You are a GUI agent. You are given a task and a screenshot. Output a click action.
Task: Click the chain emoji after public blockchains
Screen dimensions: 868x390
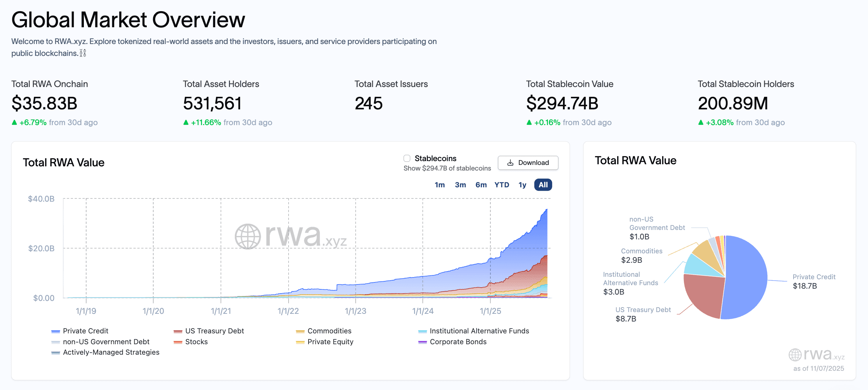[x=83, y=53]
